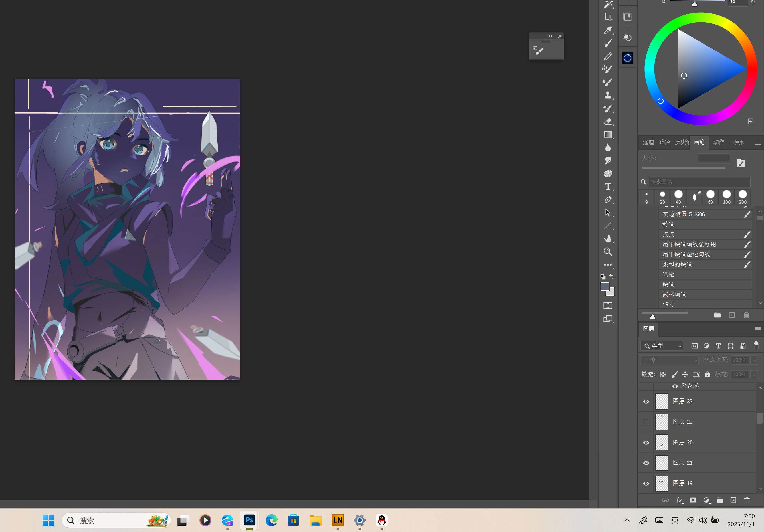Screen dimensions: 764x532
Task: Select the Clone Stamp tool
Action: tap(607, 96)
